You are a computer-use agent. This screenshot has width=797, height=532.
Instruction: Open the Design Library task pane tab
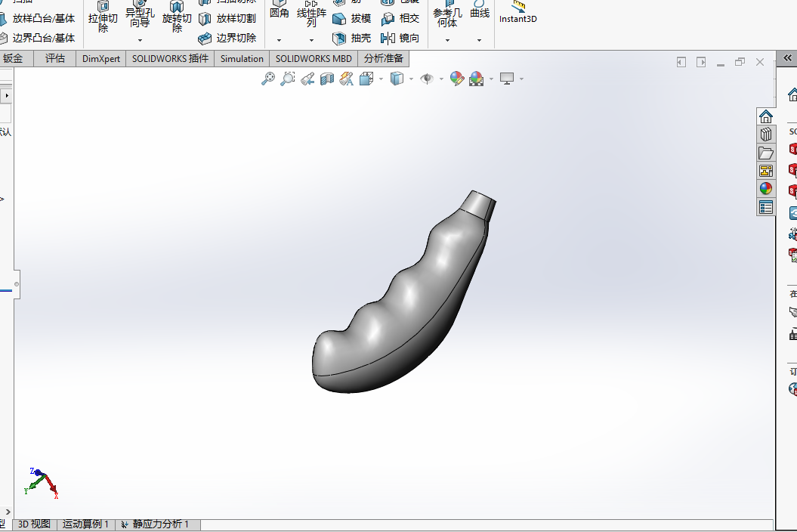(x=766, y=135)
